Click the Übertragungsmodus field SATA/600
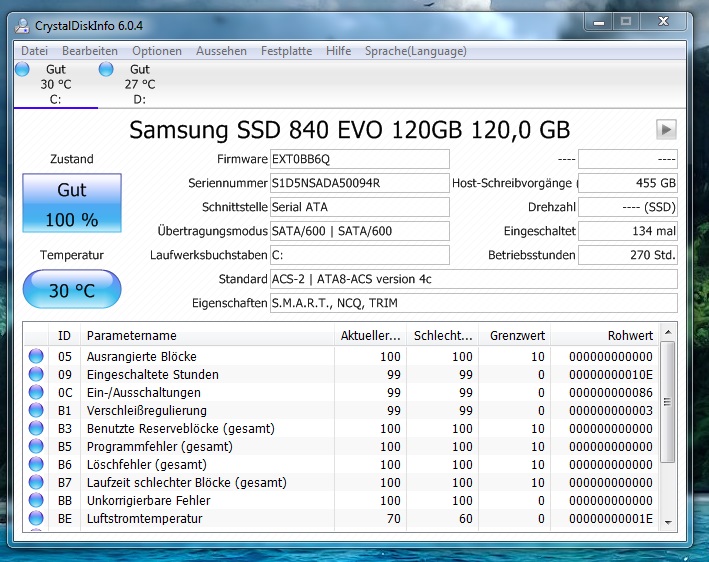Screen dimensions: 709x562 pos(360,231)
